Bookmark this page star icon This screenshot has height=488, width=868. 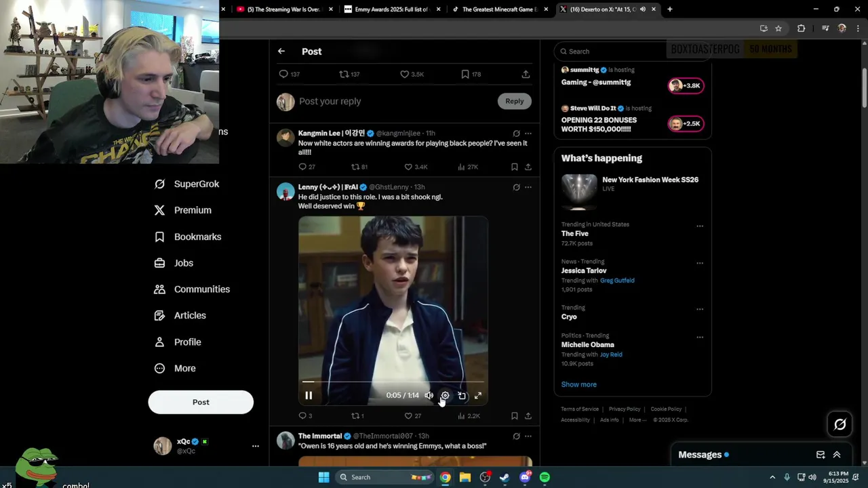click(x=778, y=28)
